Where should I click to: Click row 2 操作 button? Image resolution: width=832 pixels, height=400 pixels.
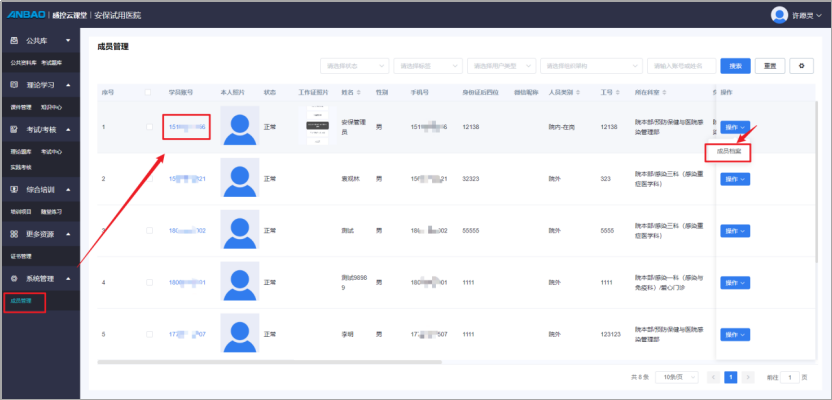point(735,179)
